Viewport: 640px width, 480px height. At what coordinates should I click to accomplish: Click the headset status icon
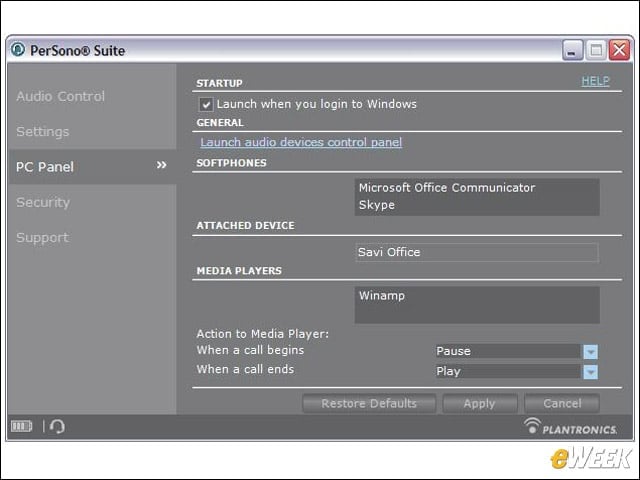point(57,427)
